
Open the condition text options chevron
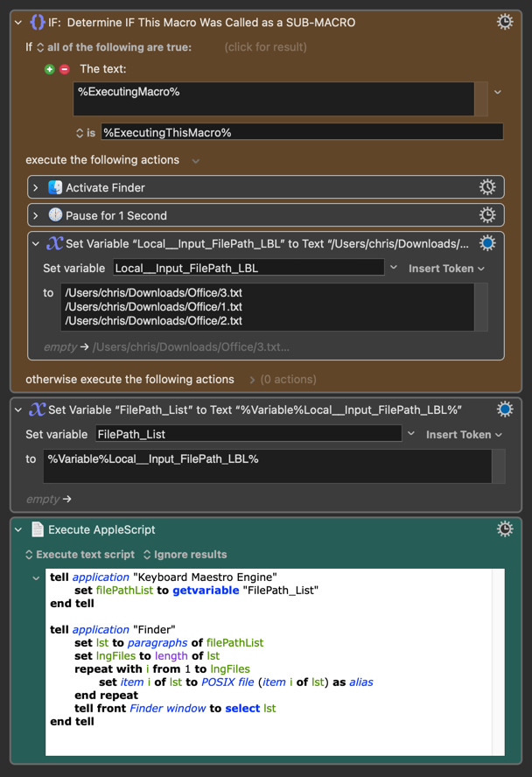tap(498, 92)
